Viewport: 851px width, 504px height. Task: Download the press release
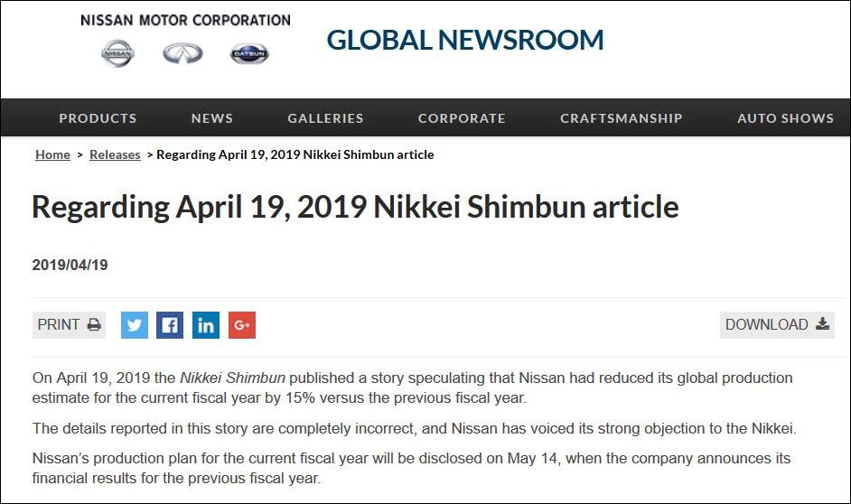coord(777,325)
